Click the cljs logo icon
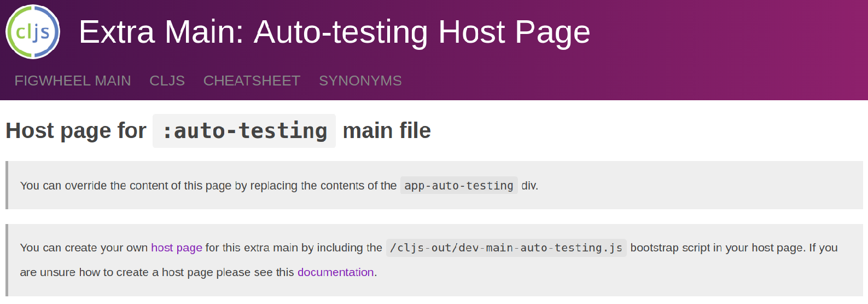Viewport: 868px width, 304px height. click(33, 32)
